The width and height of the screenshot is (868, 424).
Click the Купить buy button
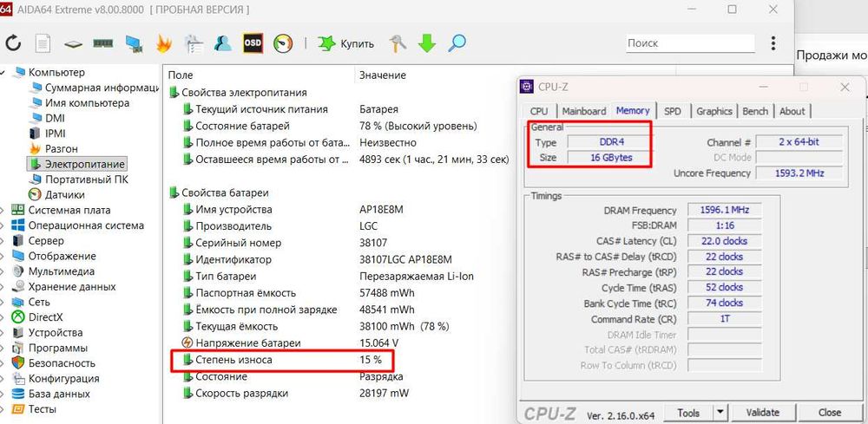(346, 43)
